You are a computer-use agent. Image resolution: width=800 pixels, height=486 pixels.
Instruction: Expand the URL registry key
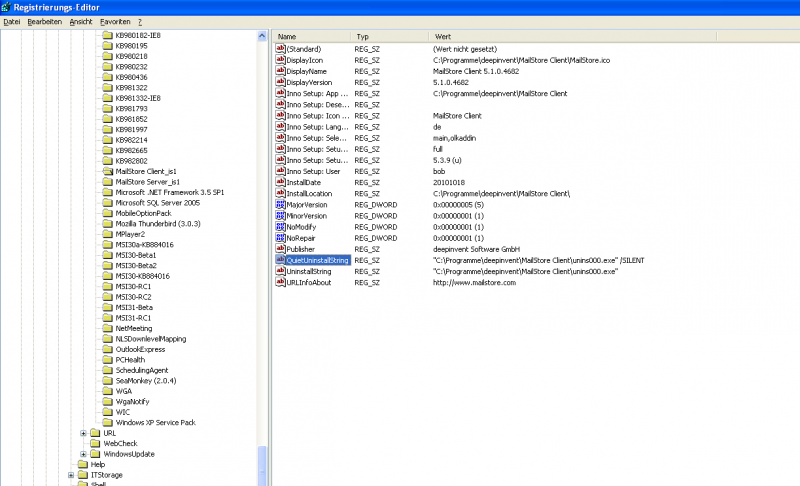84,433
